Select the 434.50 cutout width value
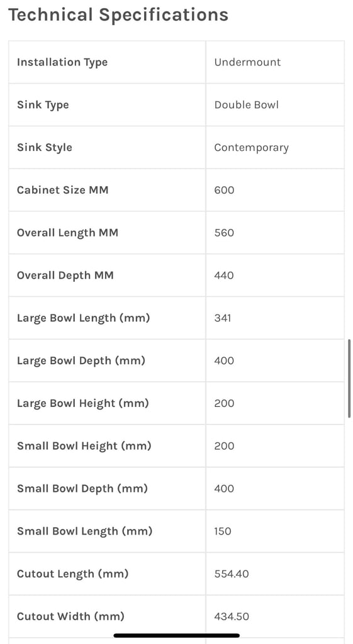The image size is (353, 644). (232, 617)
